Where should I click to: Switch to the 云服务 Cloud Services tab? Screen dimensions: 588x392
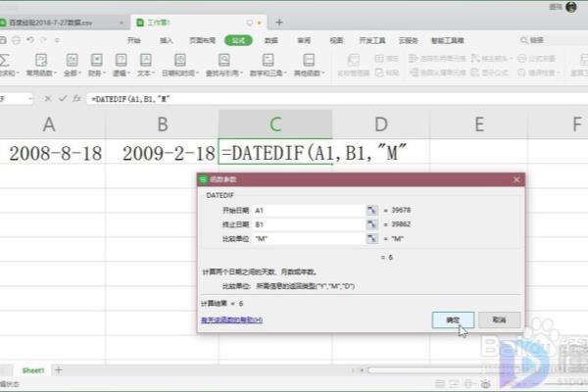click(x=408, y=40)
